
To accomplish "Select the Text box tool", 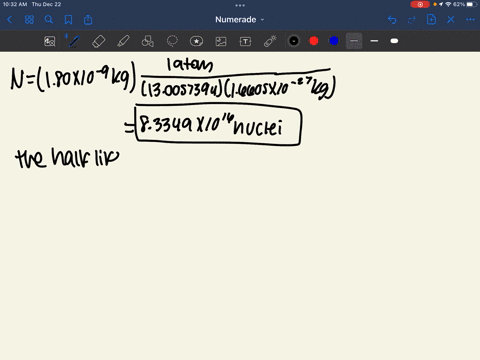I will point(245,41).
